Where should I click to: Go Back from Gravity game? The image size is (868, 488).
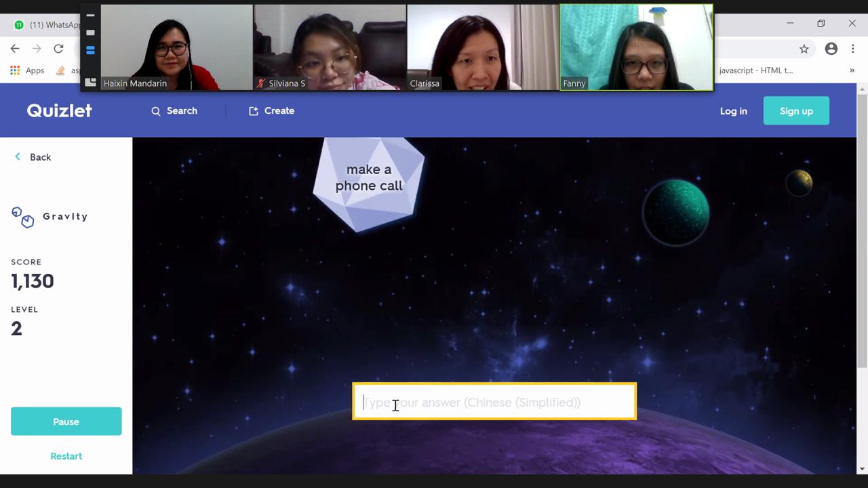point(33,157)
